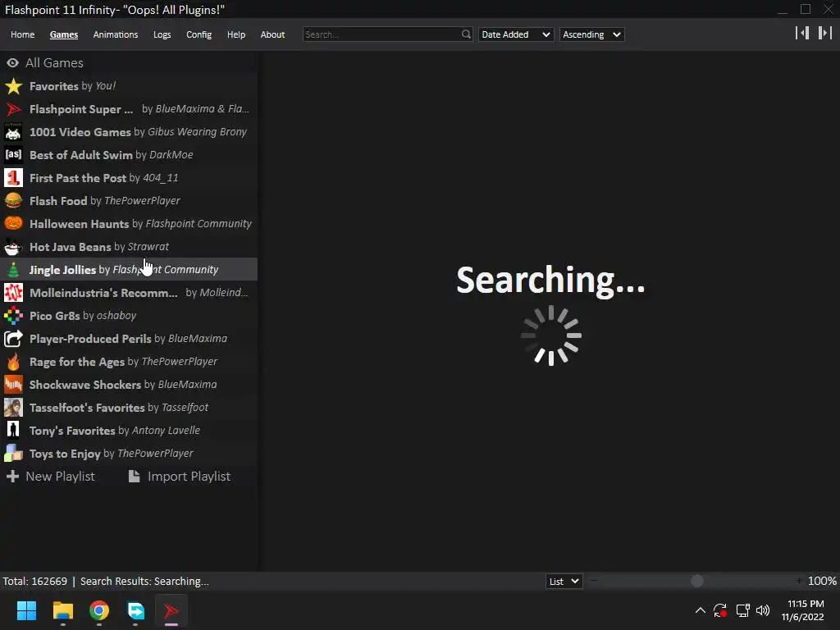The height and width of the screenshot is (630, 840).
Task: Click the Flashpoint taskbar icon
Action: click(x=171, y=610)
